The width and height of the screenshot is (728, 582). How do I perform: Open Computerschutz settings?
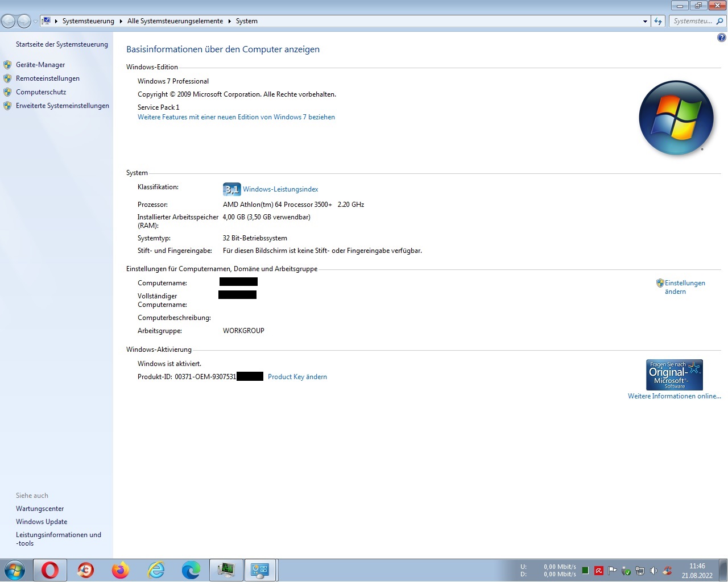click(x=41, y=92)
